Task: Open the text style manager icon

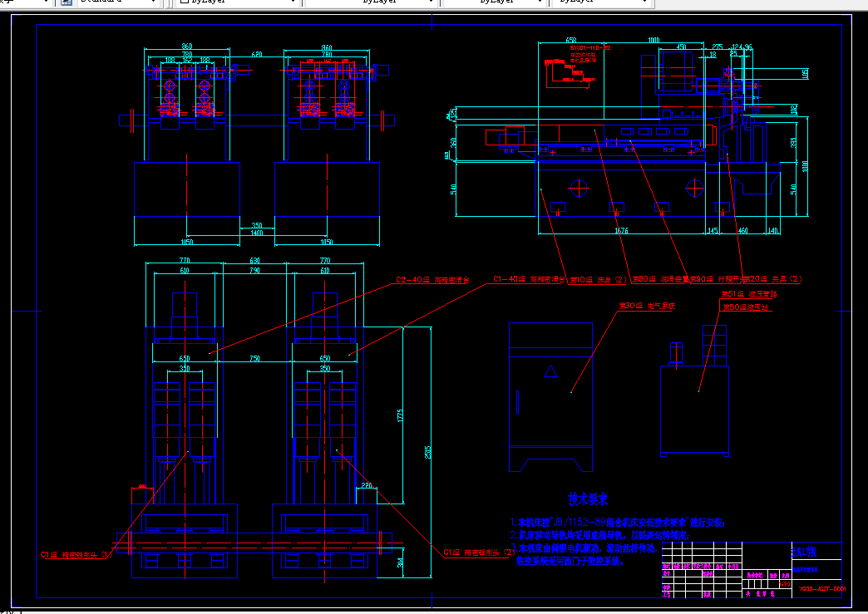Action: (x=67, y=2)
